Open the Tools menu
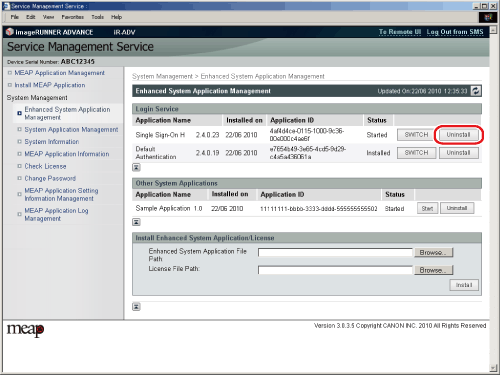The image size is (500, 375). point(98,17)
